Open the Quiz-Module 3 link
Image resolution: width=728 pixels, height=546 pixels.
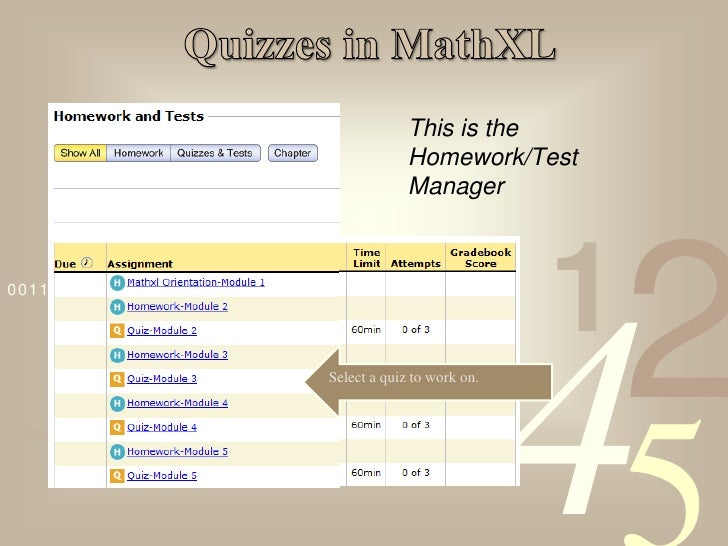point(162,379)
